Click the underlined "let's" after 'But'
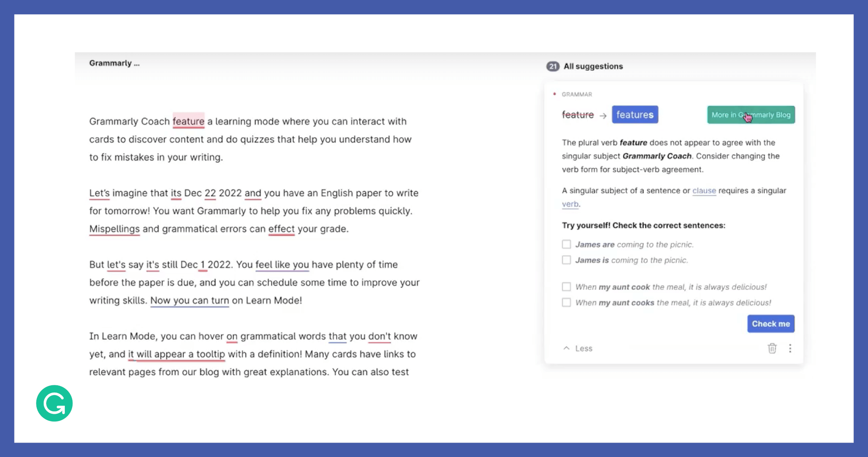This screenshot has width=868, height=457. tap(116, 265)
